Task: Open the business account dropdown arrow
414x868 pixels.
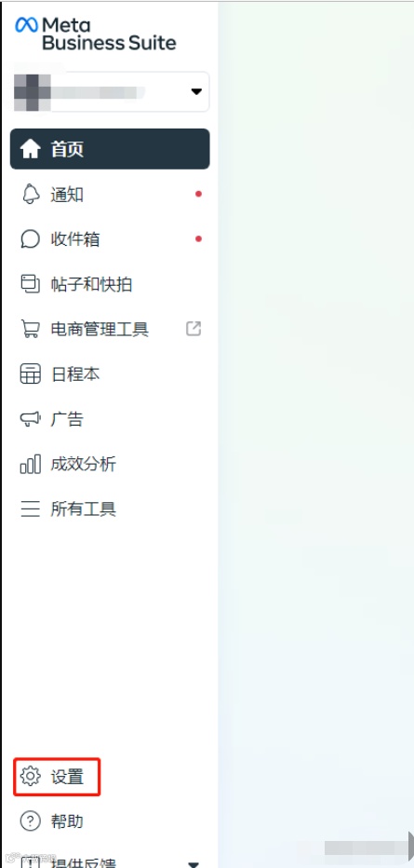Action: [196, 91]
